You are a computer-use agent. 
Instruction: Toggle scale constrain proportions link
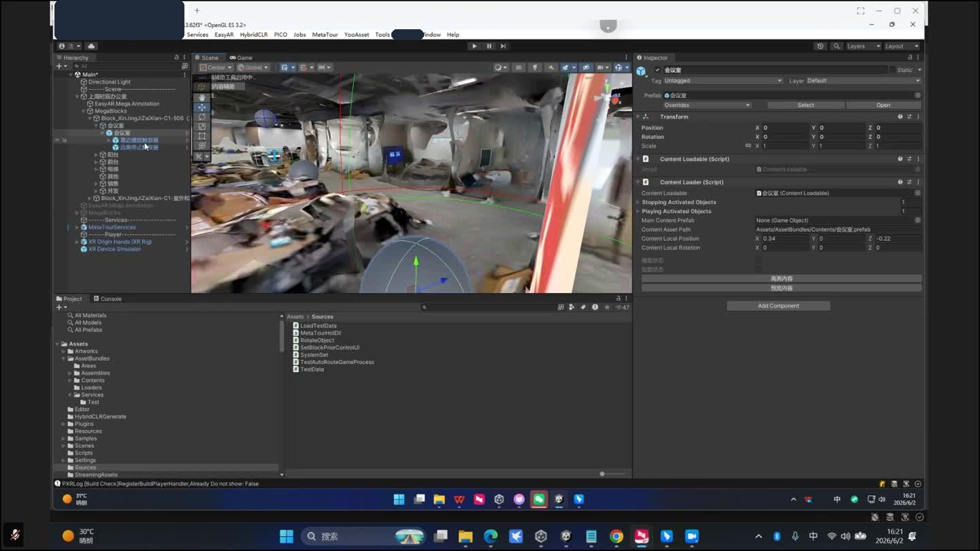[748, 146]
